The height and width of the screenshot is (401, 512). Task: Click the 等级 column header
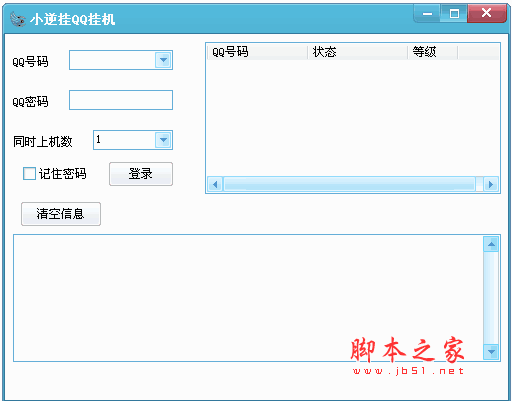tap(433, 52)
